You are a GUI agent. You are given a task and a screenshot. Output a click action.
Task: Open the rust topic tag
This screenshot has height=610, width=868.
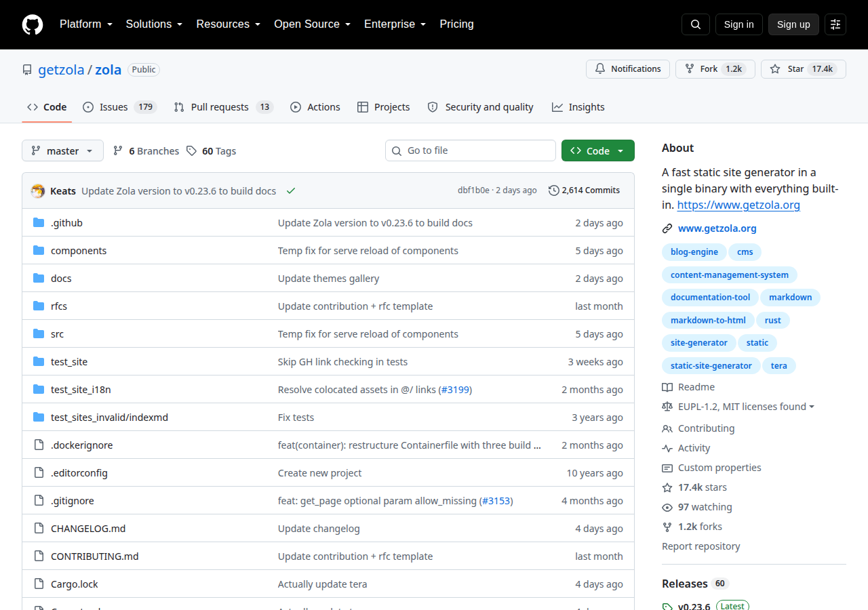773,321
